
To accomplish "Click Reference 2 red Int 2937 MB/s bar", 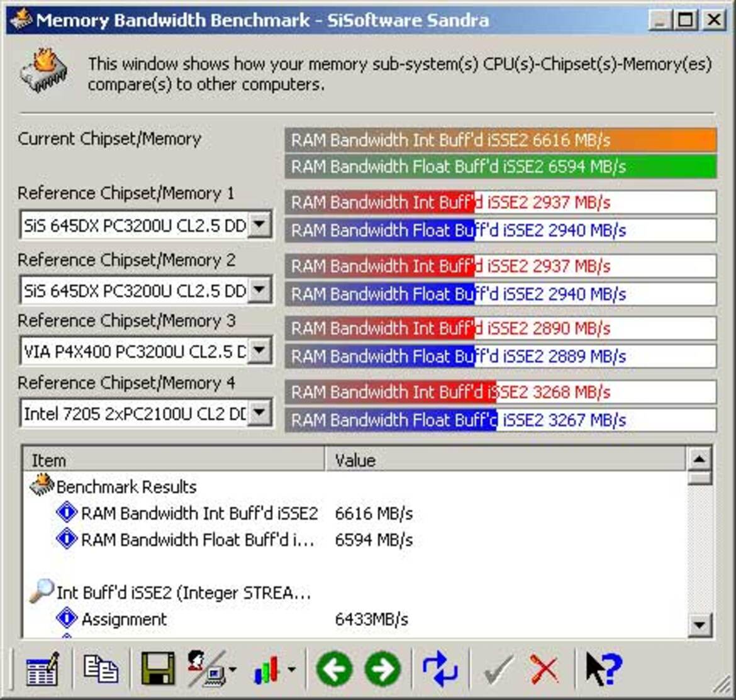I will 500,266.
